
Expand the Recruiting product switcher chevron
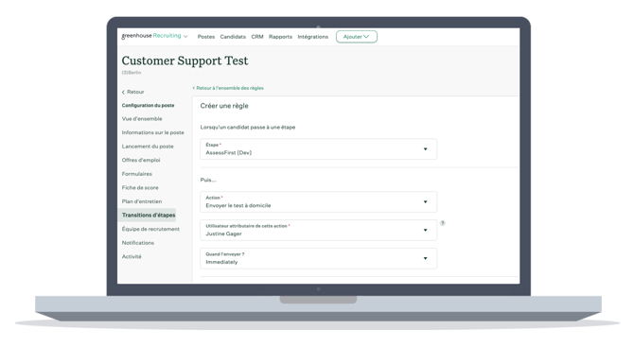[185, 36]
